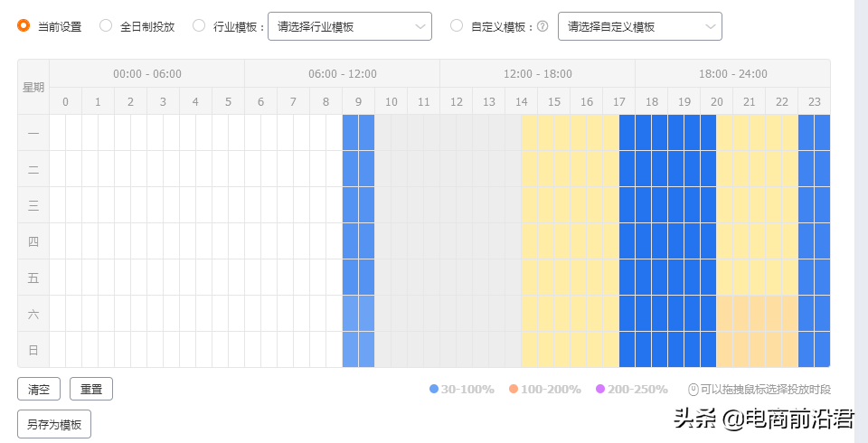Click the 五 (Friday) row label
Viewport: 868px width, 443px height.
click(x=33, y=278)
